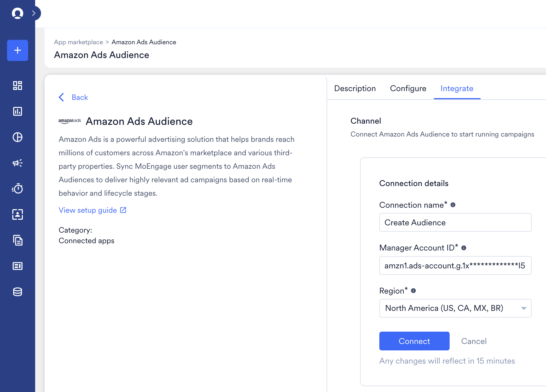Open the dashboard grid icon
Screen dimensions: 546x392
click(x=18, y=86)
